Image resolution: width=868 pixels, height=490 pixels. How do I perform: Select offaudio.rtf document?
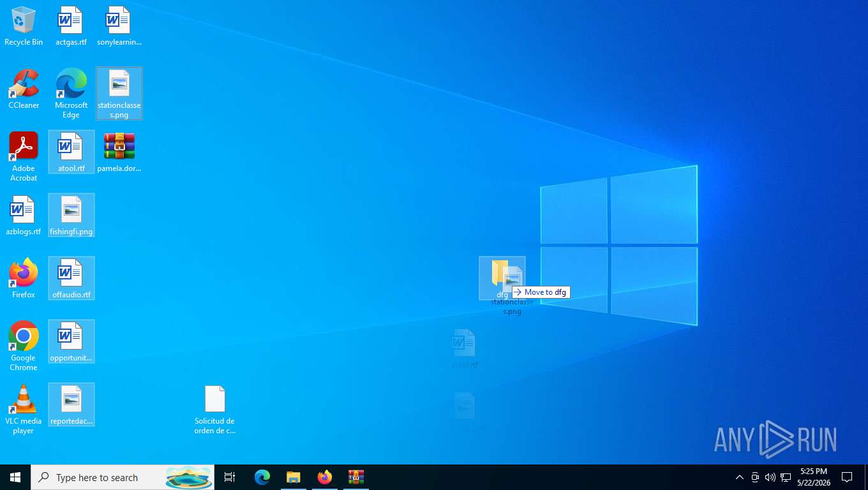(x=71, y=279)
